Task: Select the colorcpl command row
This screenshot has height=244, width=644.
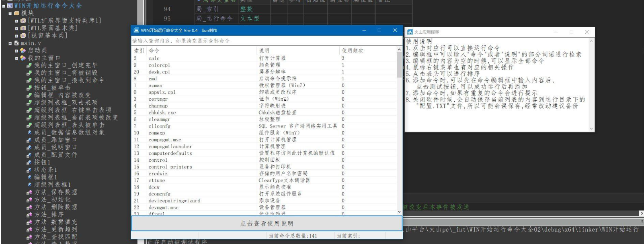Action: pos(264,65)
